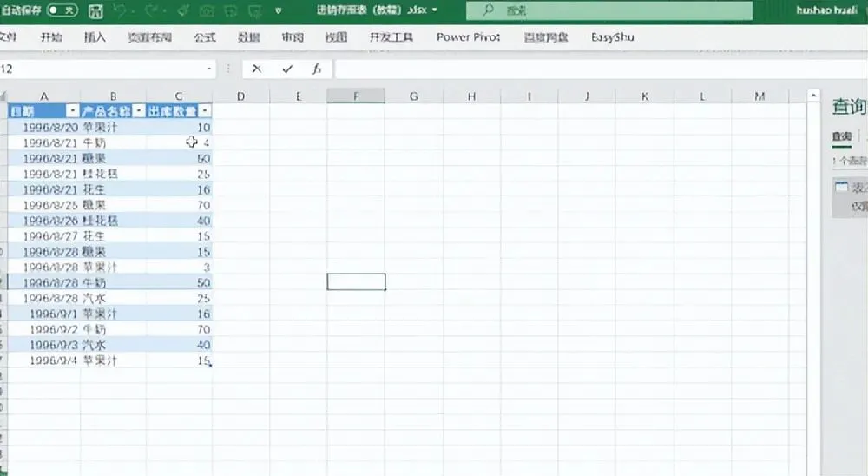Open the 公式 (Formulas) ribbon tab
The width and height of the screenshot is (868, 476).
coord(205,37)
